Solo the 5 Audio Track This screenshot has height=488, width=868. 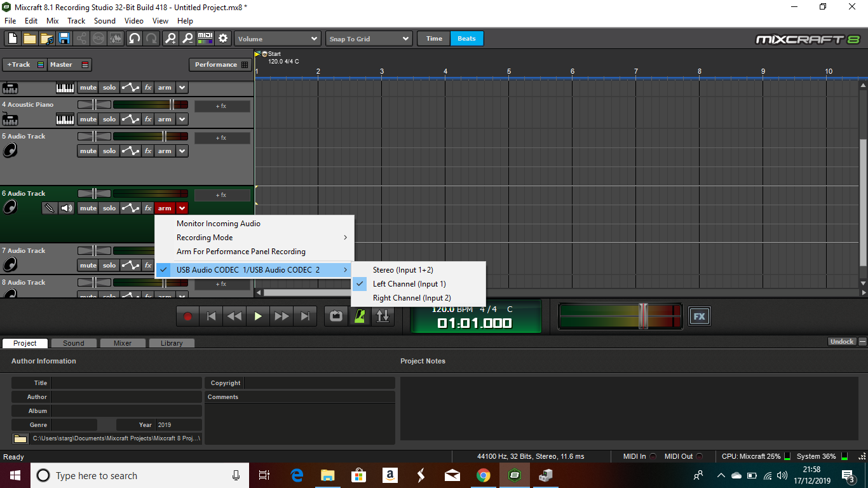[109, 151]
